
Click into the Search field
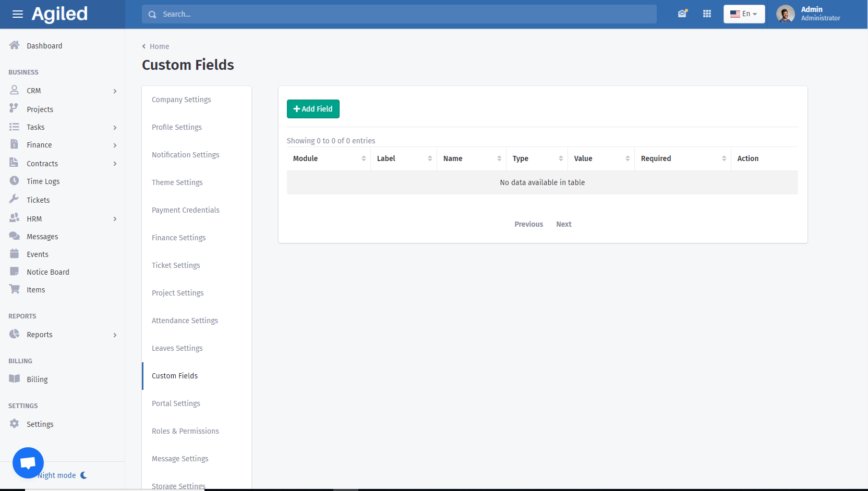coord(399,14)
